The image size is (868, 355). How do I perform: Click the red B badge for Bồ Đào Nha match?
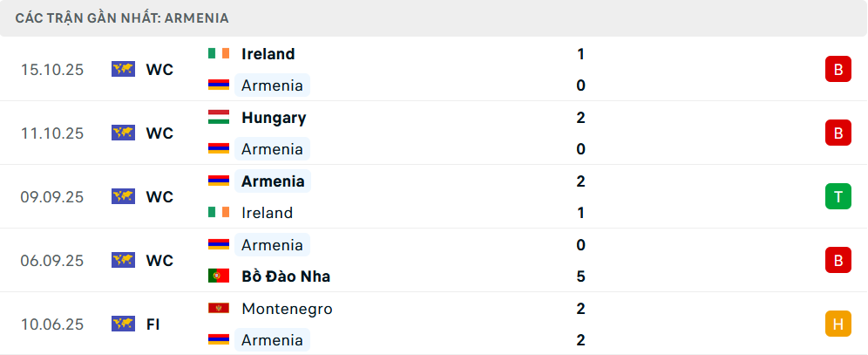tap(837, 261)
